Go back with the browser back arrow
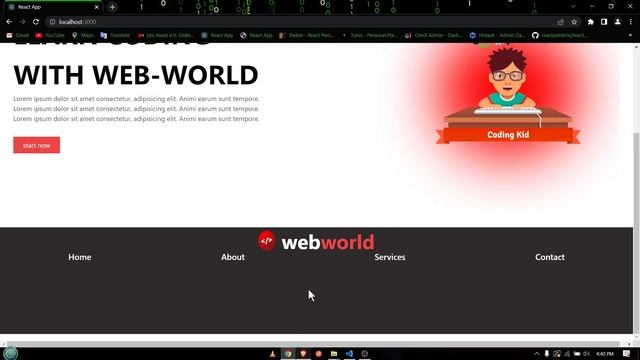Viewport: 640px width, 360px height. point(9,22)
